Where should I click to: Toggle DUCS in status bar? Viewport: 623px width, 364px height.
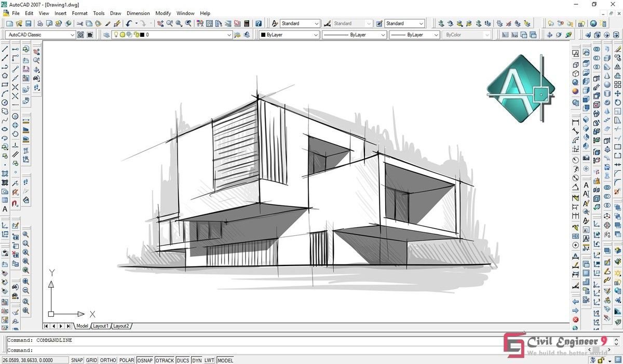click(x=183, y=360)
